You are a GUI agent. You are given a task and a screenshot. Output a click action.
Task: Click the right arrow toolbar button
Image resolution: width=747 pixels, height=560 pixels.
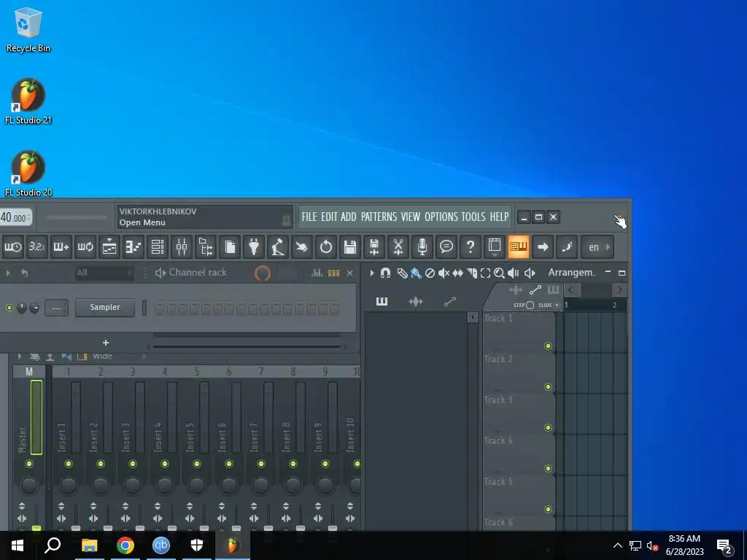coord(543,246)
